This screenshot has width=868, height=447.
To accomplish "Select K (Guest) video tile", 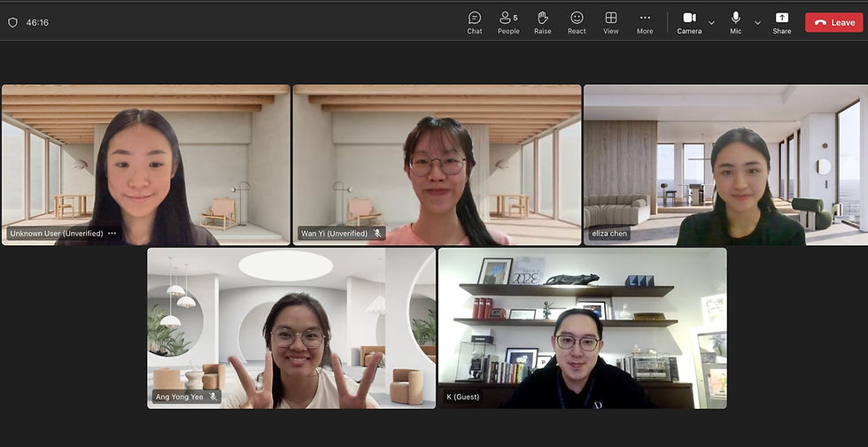I will point(583,328).
